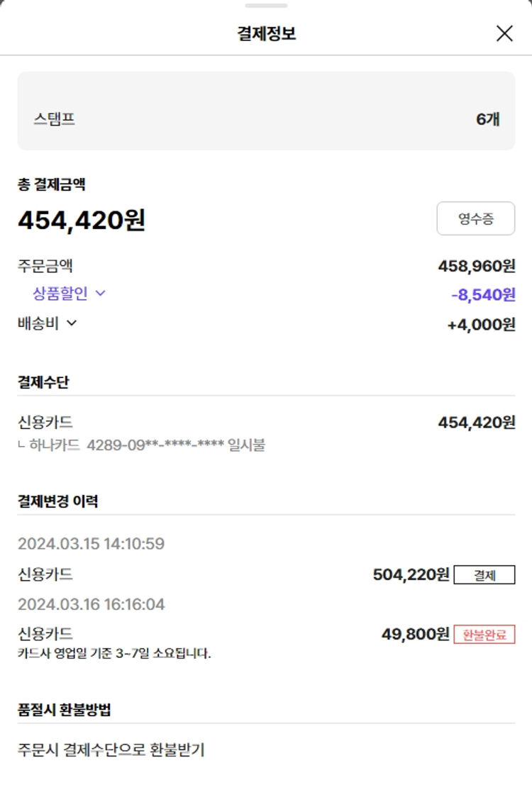Viewport: 532px width, 785px height.
Task: Click the +4,000원 shipping amount
Action: pos(481,325)
